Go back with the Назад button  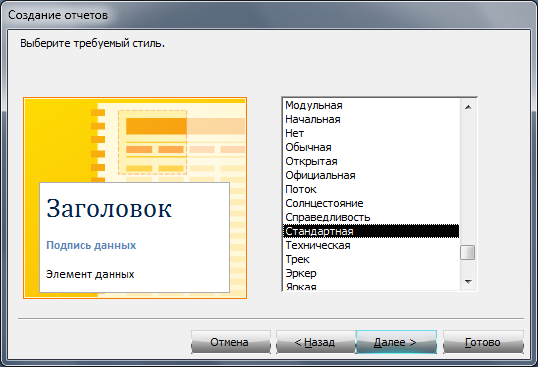coord(315,342)
